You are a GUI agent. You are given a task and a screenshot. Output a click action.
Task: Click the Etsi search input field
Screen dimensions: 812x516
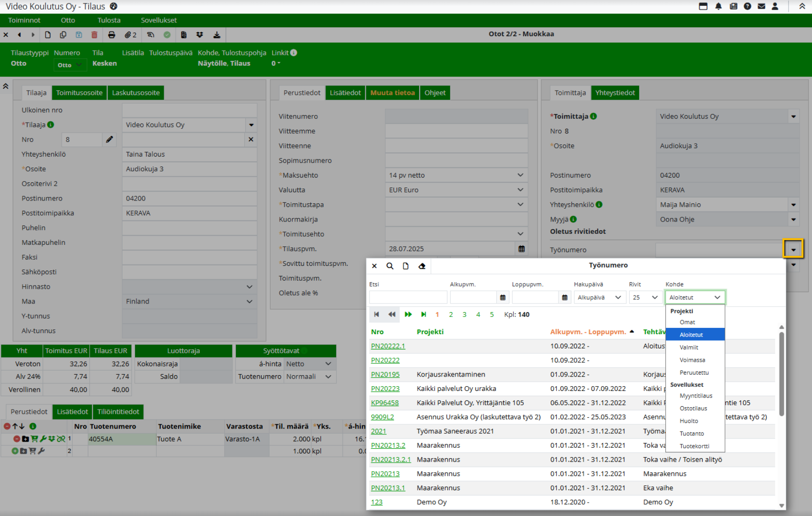[x=408, y=297]
